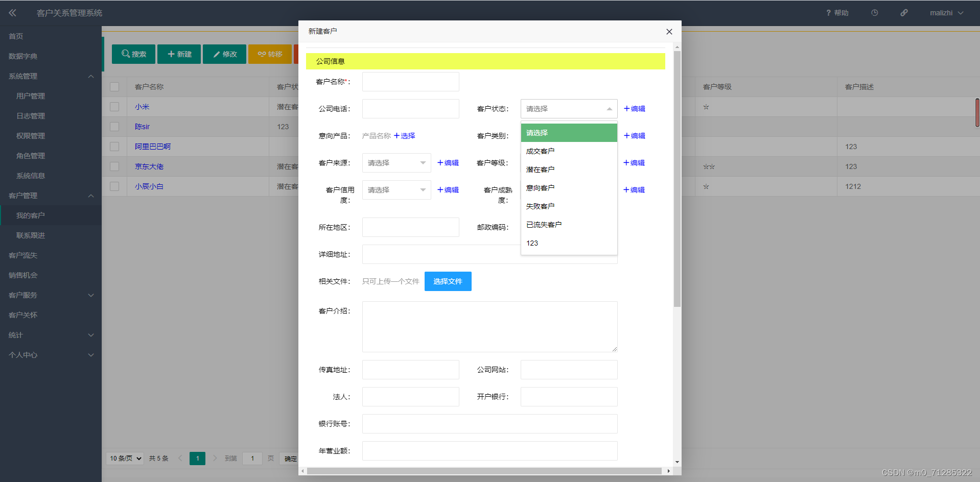
Task: Open 首页 in the sidebar
Action: (15, 36)
